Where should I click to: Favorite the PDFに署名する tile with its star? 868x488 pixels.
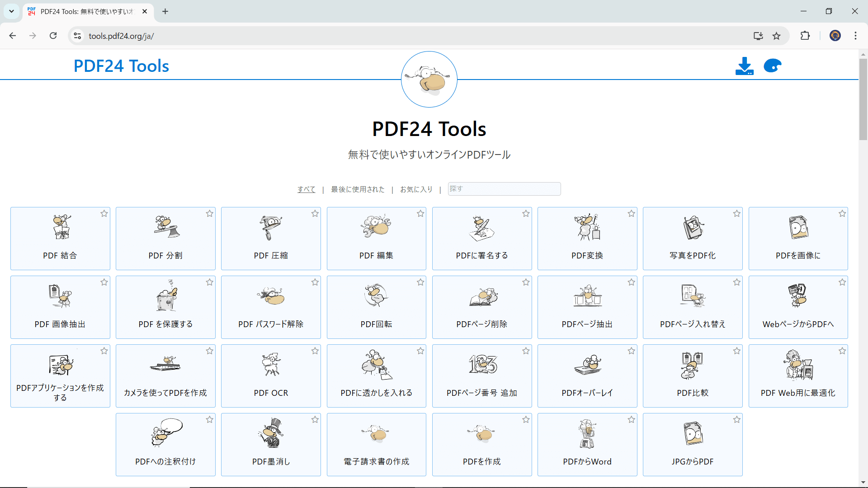tap(526, 214)
